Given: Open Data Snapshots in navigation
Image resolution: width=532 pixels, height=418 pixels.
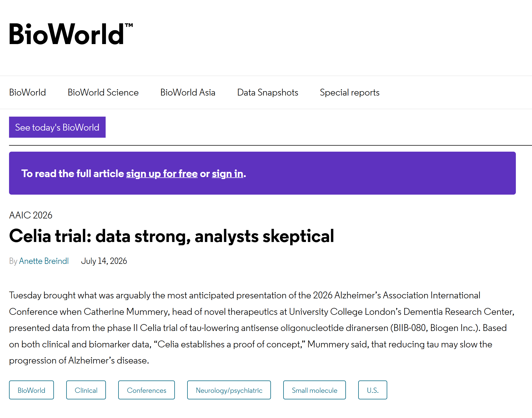Looking at the screenshot, I should tap(268, 93).
